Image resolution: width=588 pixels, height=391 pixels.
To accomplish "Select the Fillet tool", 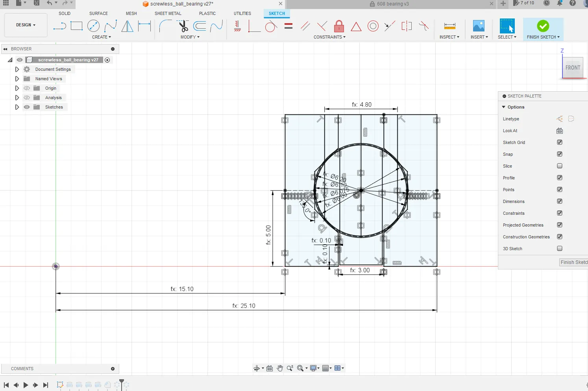I will pos(165,26).
